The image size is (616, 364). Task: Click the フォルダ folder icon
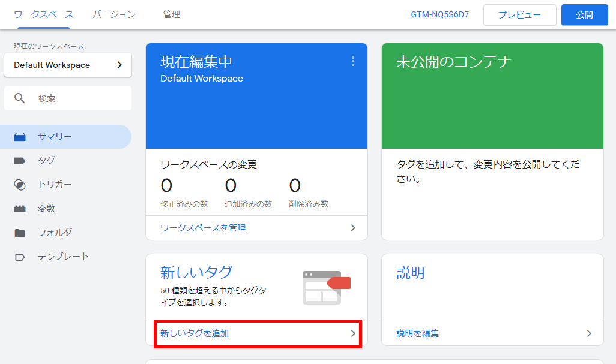[20, 233]
